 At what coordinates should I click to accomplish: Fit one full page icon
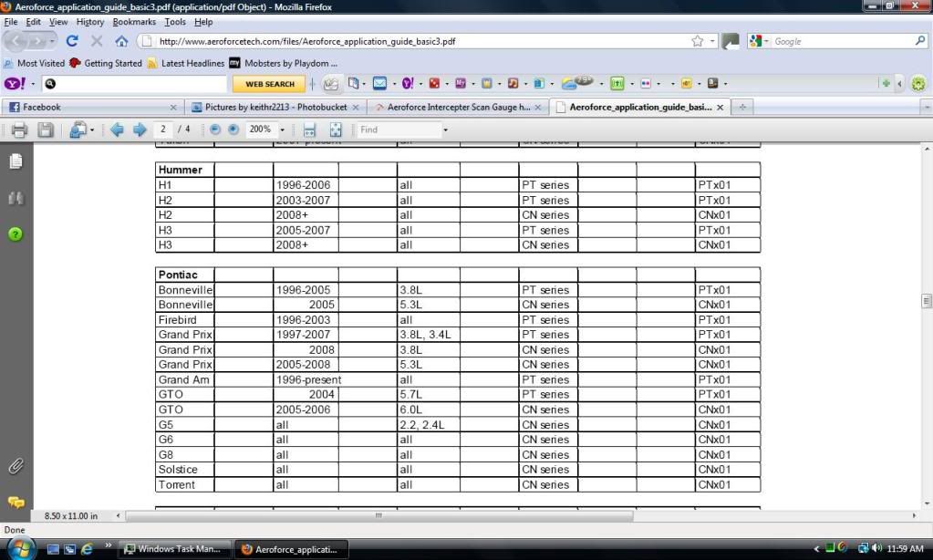(336, 130)
